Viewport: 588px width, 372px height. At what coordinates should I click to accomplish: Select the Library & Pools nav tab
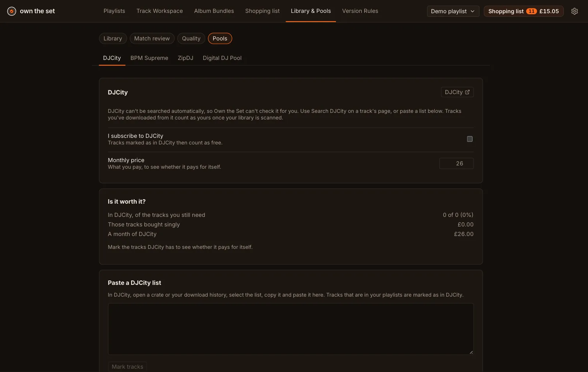point(311,11)
